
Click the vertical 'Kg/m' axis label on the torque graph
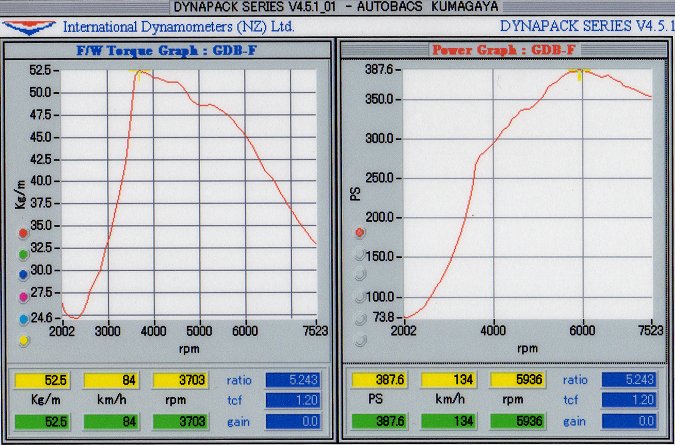(x=21, y=195)
